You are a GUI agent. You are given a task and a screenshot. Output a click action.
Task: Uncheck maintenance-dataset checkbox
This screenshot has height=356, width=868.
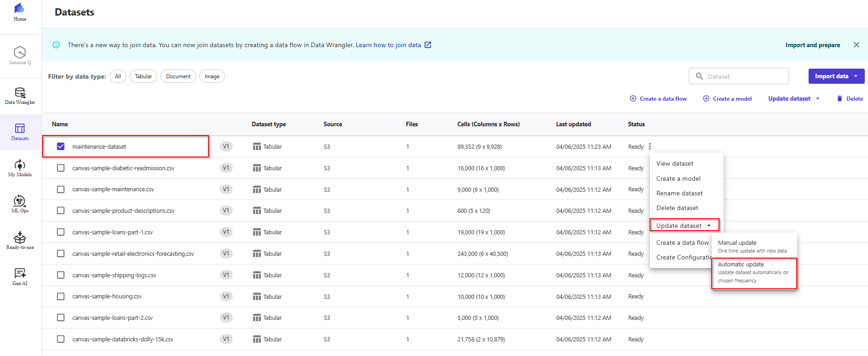point(61,146)
